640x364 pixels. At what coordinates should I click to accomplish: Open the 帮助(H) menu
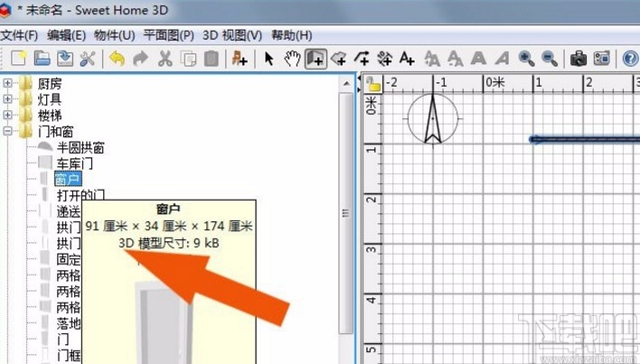[292, 35]
